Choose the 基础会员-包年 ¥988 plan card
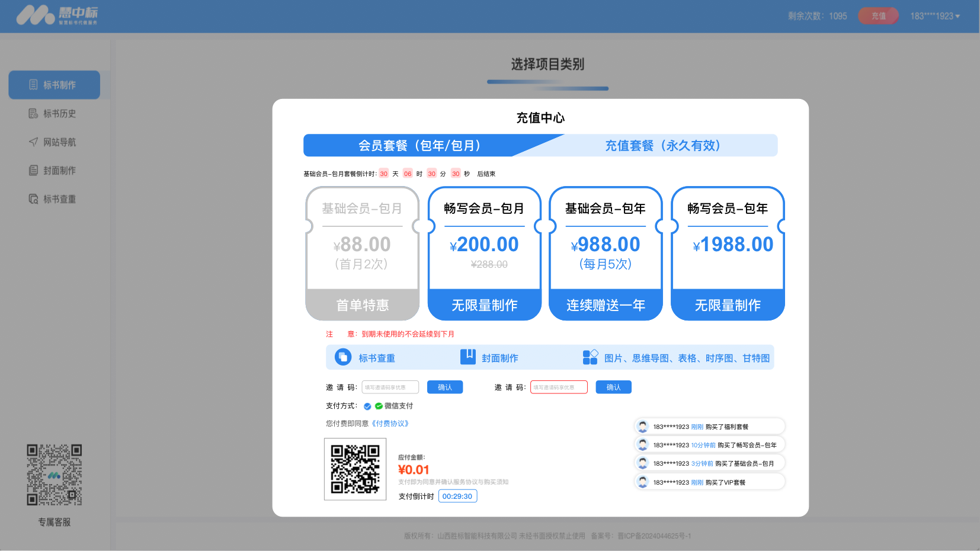The height and width of the screenshot is (551, 980). tap(605, 254)
